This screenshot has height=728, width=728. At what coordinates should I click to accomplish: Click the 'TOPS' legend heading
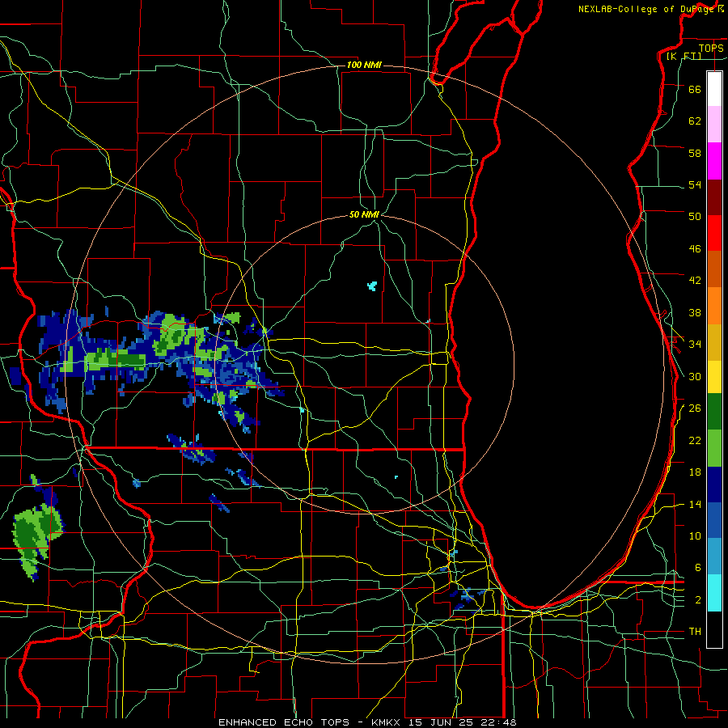tap(711, 48)
